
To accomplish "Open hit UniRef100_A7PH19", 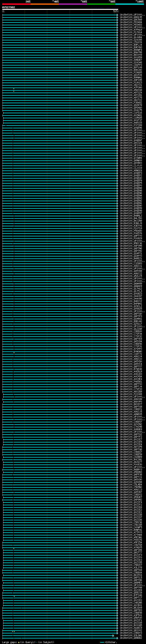I will [131, 30].
